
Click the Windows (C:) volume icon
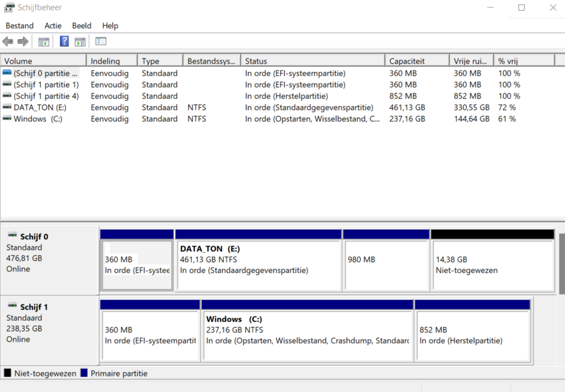[x=6, y=119]
